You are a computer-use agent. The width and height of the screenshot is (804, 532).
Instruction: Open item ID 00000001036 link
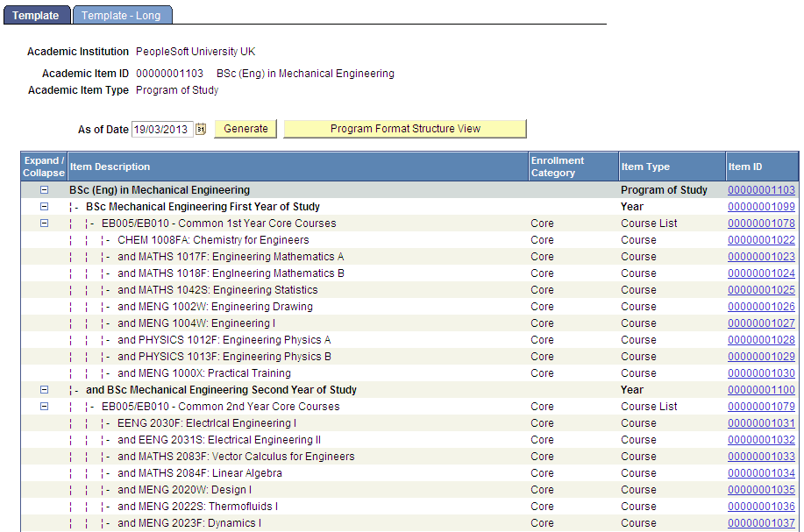(x=761, y=507)
